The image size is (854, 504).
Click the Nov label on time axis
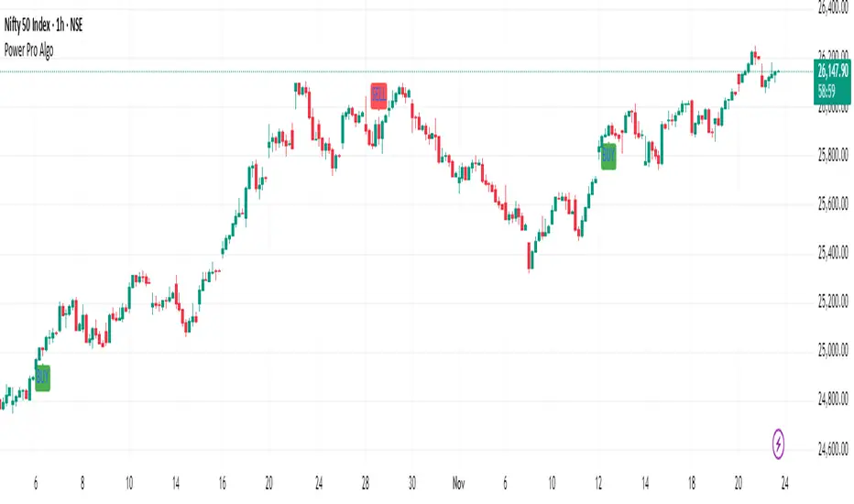pos(458,478)
